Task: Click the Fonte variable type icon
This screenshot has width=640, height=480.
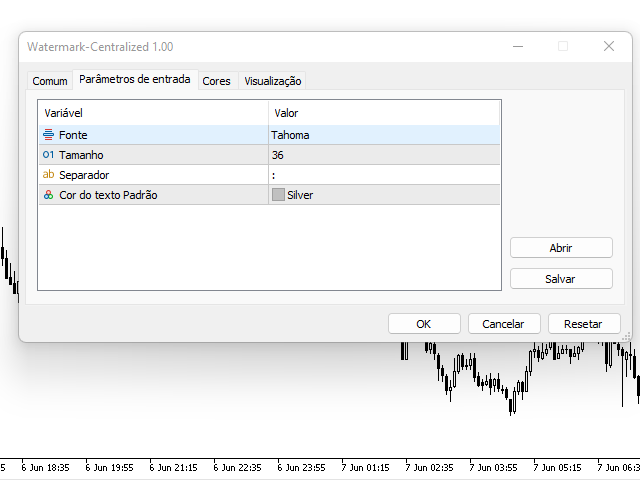Action: [x=48, y=135]
